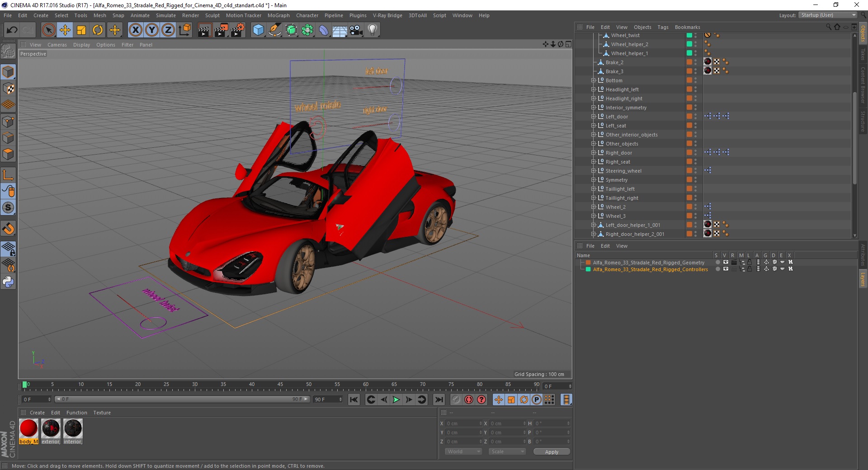The image size is (868, 470).
Task: Activate the Rotate tool
Action: [98, 30]
